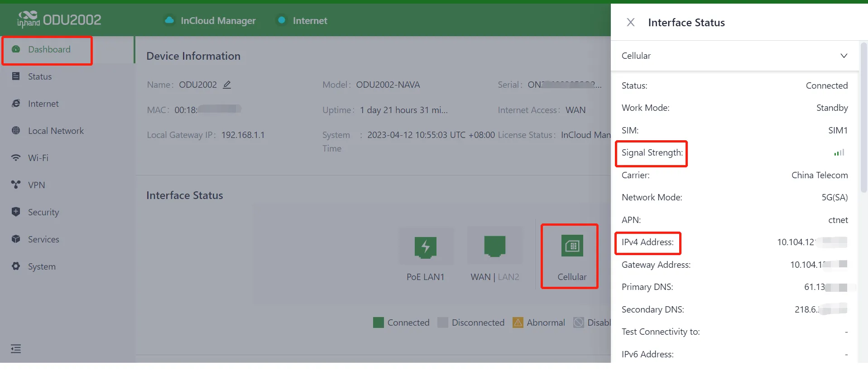Click the Disconnected gray legend swatch

tap(443, 323)
